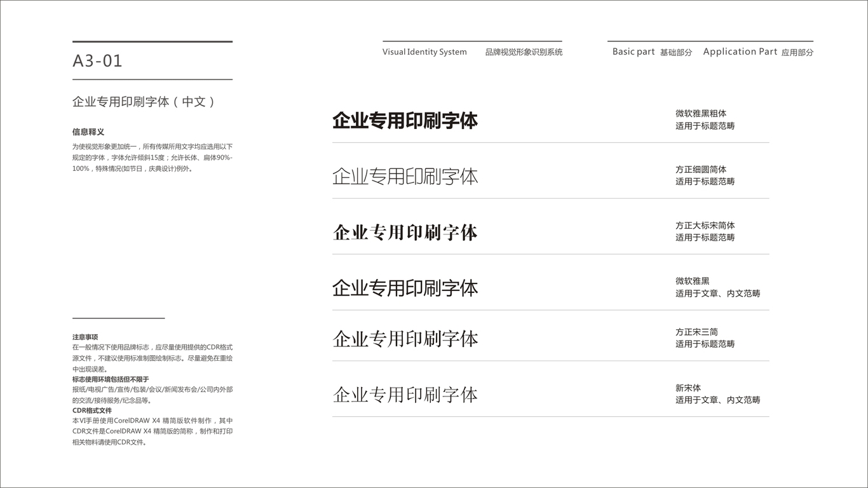Click the 品牌视觉形象识别系统 header text
The height and width of the screenshot is (488, 868).
pyautogui.click(x=524, y=52)
